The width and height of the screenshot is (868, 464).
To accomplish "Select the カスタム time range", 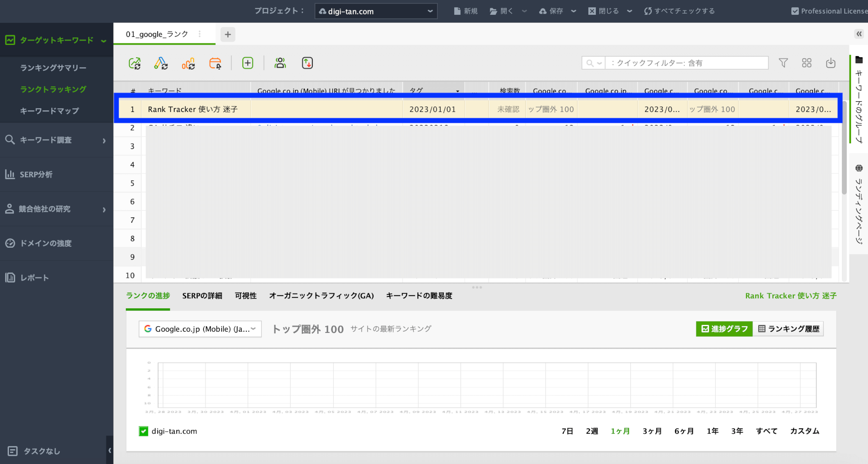I will pos(804,431).
